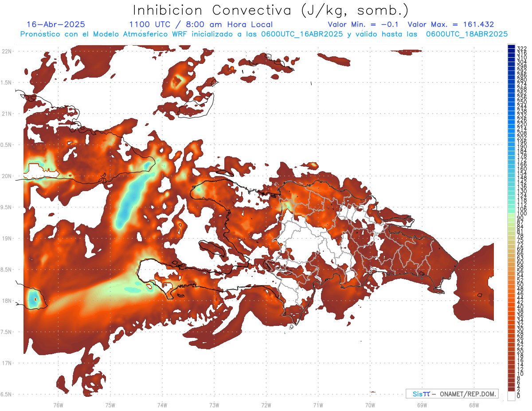The height and width of the screenshot is (411, 532).
Task: Click the white bottom swatch of the color scale
Action: pos(511,396)
